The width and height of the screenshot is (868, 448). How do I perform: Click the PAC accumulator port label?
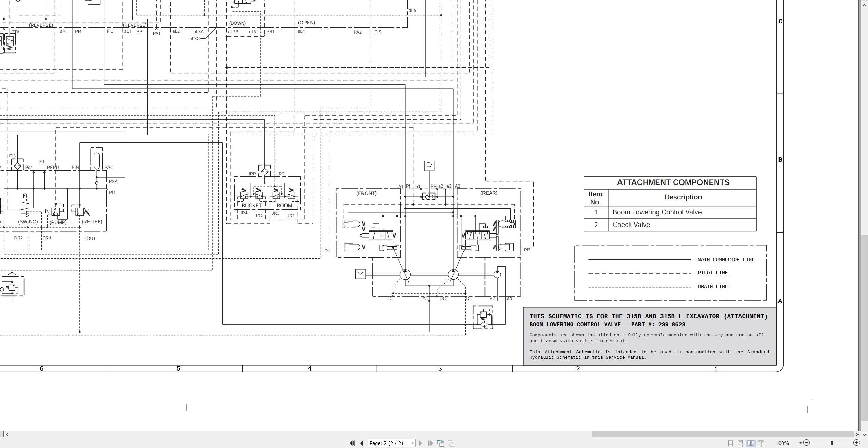point(109,167)
